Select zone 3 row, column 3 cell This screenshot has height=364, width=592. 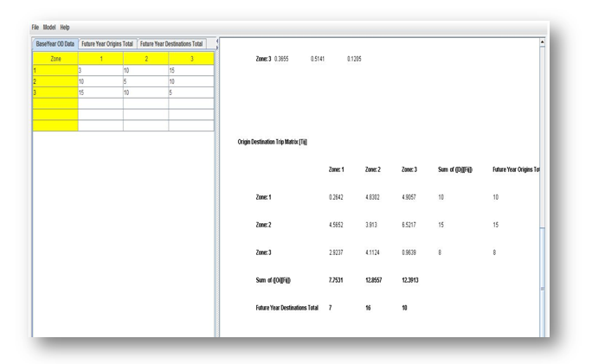pyautogui.click(x=190, y=93)
